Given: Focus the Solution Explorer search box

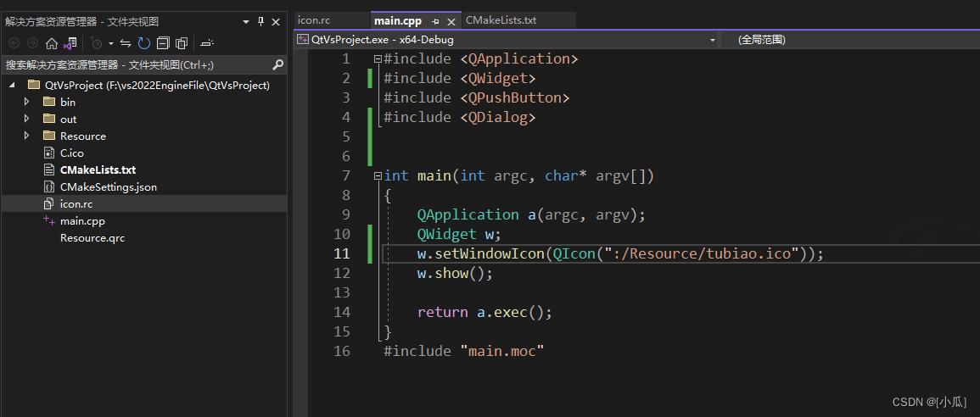Looking at the screenshot, I should point(137,65).
